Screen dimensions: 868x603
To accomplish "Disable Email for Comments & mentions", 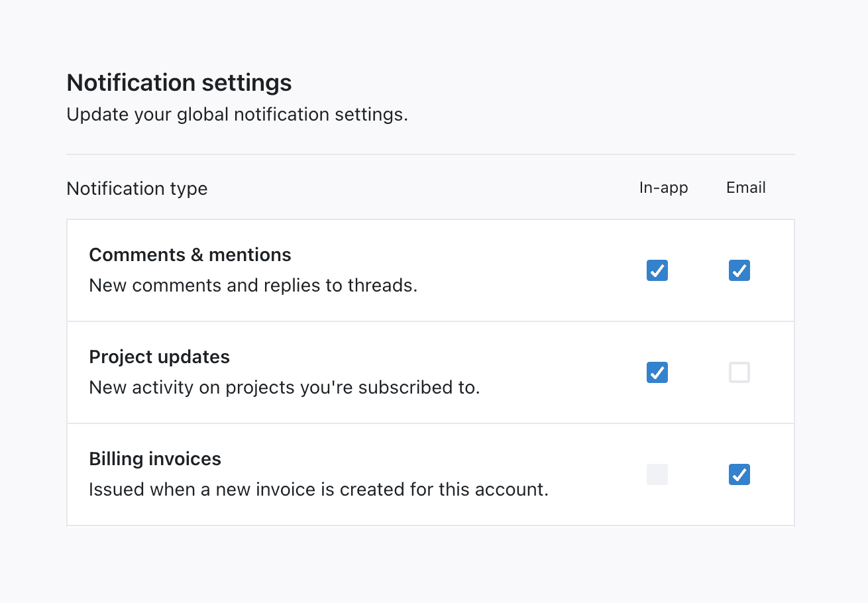I will click(739, 270).
